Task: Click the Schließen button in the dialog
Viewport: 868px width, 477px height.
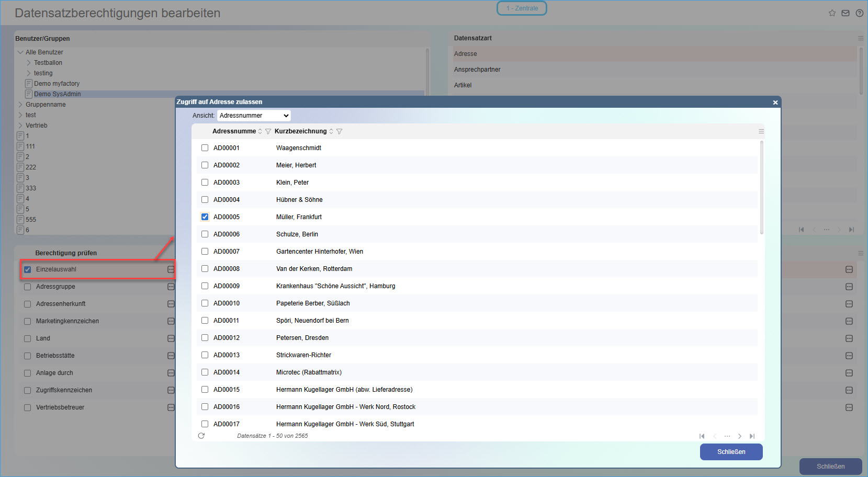Action: point(731,452)
